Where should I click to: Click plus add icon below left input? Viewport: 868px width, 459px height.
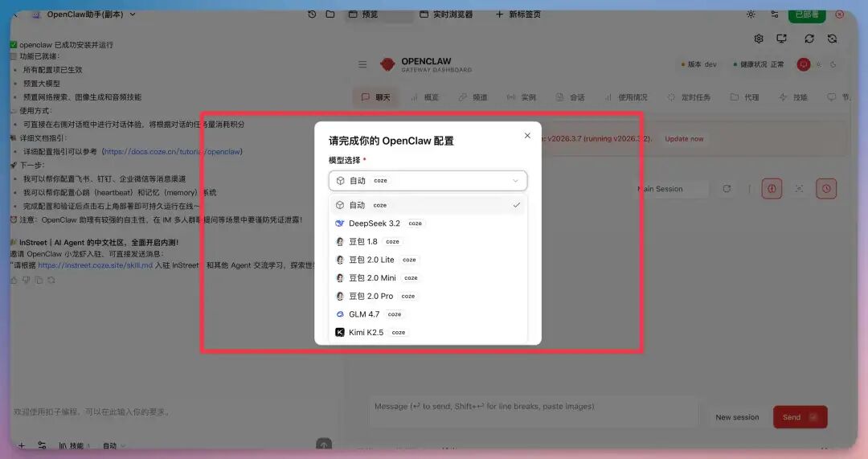point(22,445)
